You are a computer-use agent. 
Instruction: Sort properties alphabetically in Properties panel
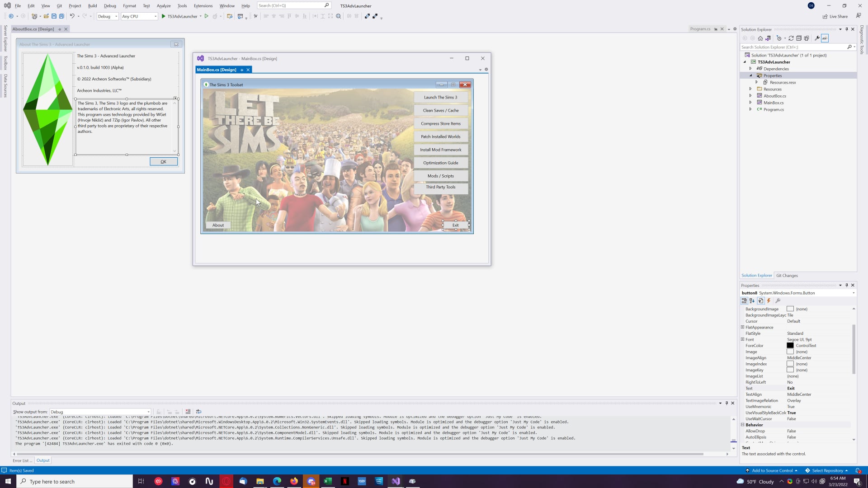click(x=752, y=300)
